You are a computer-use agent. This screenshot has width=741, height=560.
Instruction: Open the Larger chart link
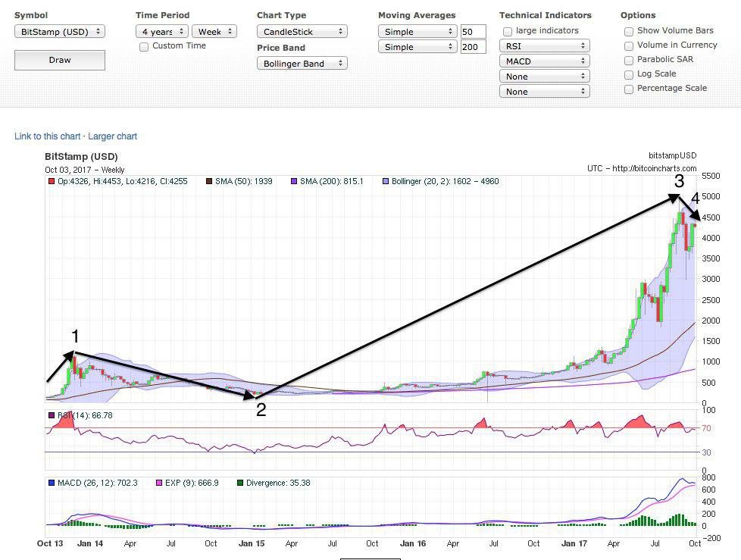coord(113,136)
